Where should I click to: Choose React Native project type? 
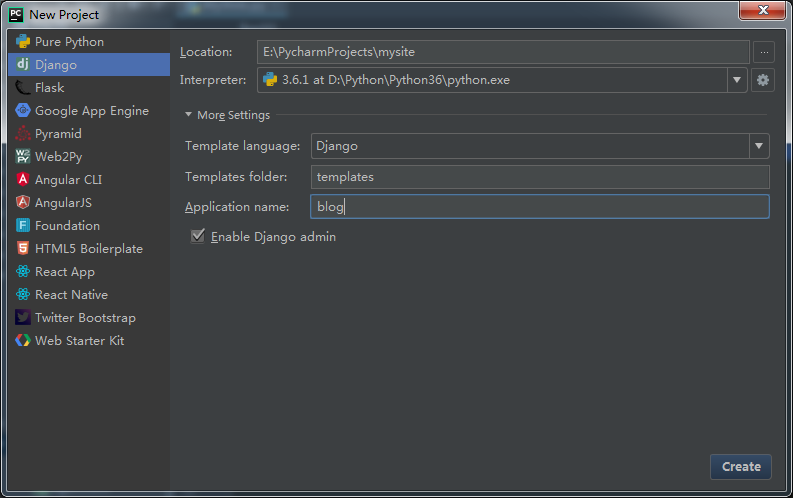click(x=89, y=294)
